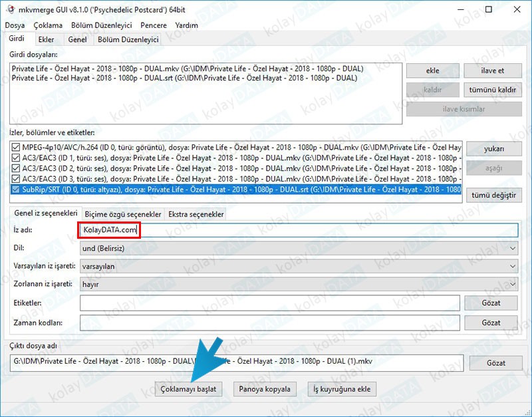Click the Çoklamayı başlat button
This screenshot has height=417, width=532.
point(188,388)
